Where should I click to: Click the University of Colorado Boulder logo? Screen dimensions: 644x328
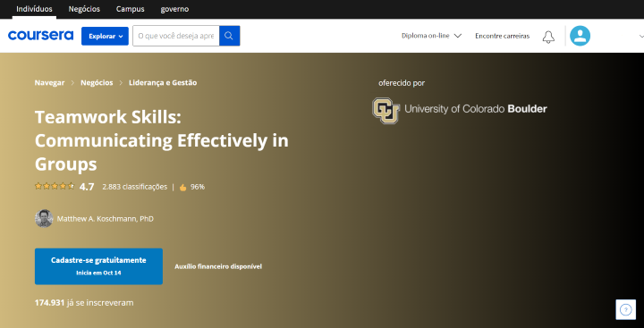click(x=459, y=111)
